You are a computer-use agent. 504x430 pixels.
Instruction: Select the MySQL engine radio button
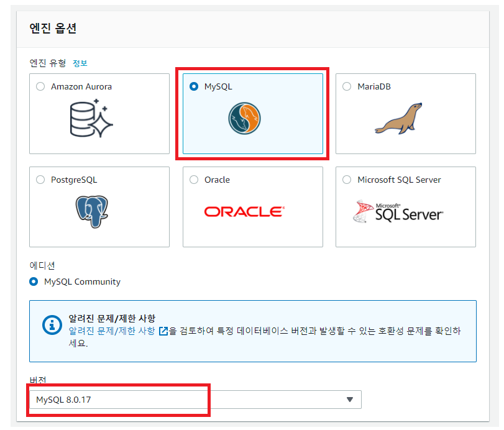tap(194, 86)
